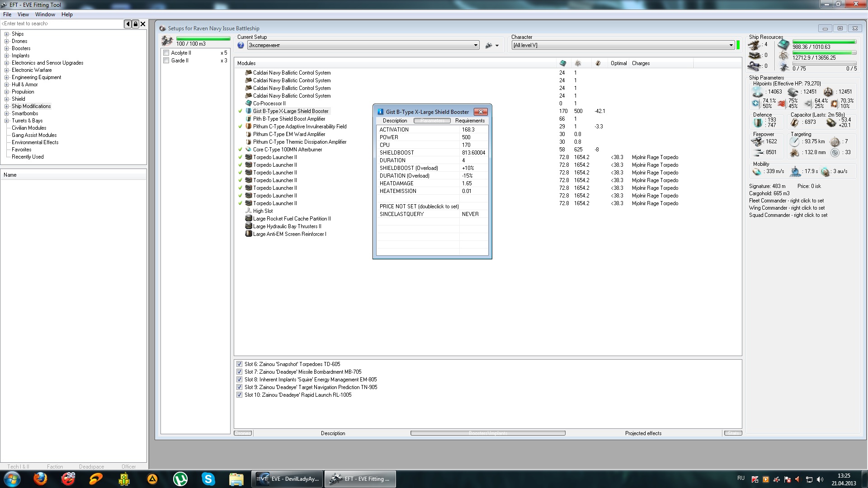Open uTorrent from the taskbar

coord(180,479)
